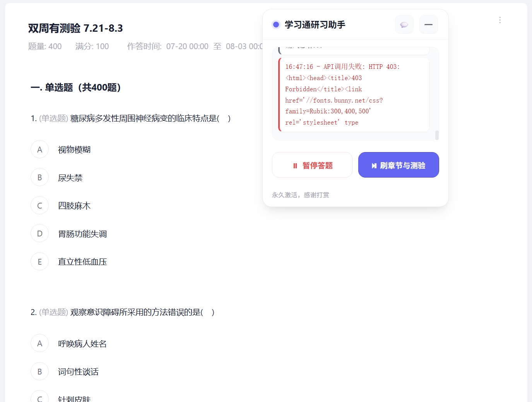Click the log panel scrollbar thumb
Image resolution: width=532 pixels, height=402 pixels.
click(x=437, y=135)
